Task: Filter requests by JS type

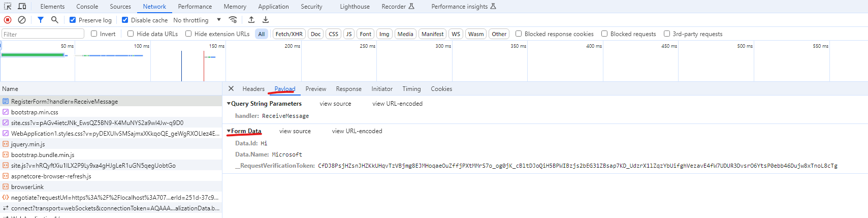Action: pos(348,34)
